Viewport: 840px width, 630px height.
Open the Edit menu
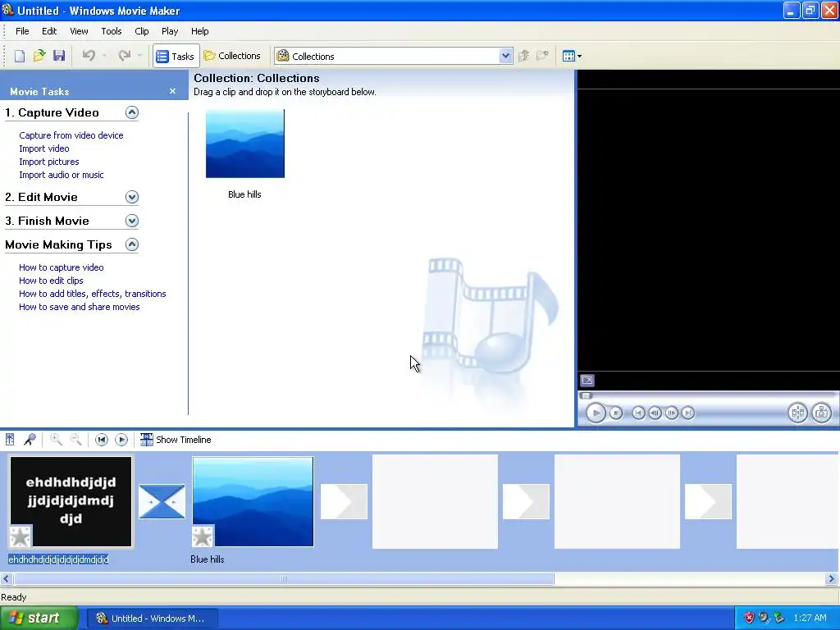tap(49, 31)
